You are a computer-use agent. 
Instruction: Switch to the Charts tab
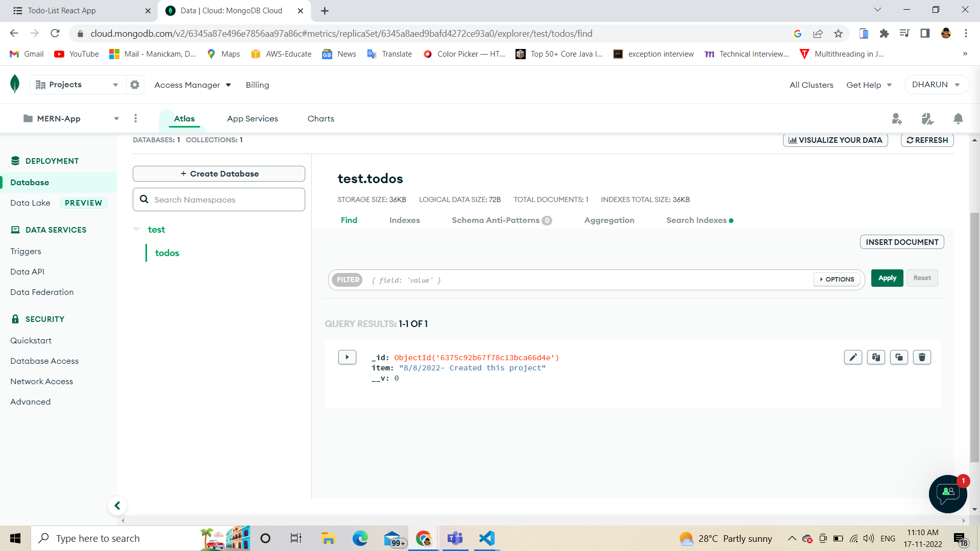pyautogui.click(x=321, y=118)
